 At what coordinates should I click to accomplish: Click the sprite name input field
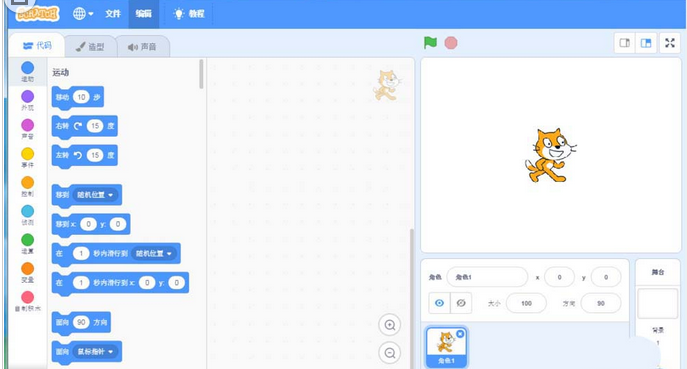point(487,277)
